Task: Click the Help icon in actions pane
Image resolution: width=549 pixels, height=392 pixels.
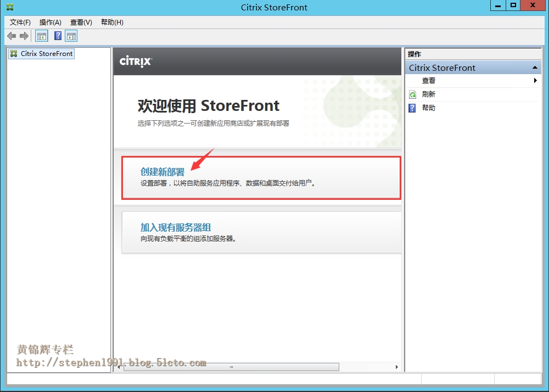Action: pyautogui.click(x=412, y=108)
